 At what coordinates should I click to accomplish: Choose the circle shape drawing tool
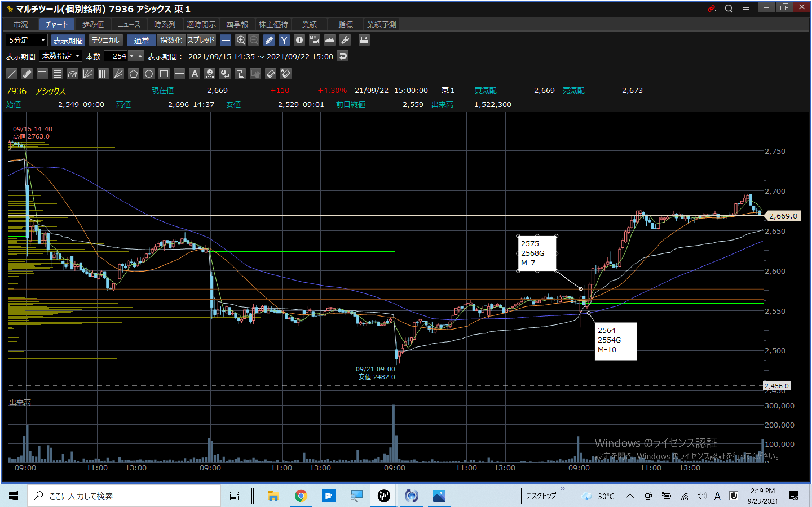[x=149, y=74]
